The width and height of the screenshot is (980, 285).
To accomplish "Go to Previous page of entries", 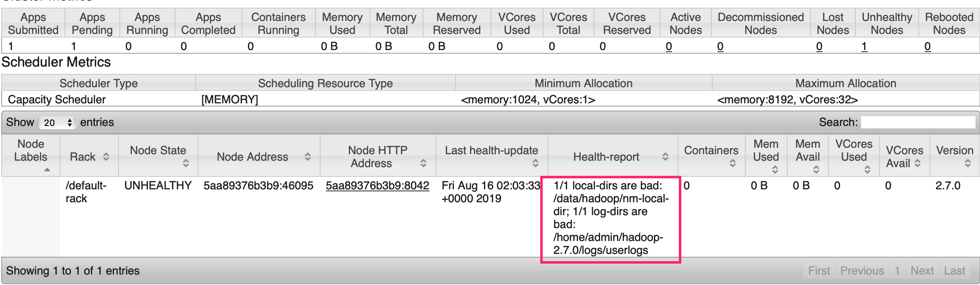I will click(x=862, y=270).
